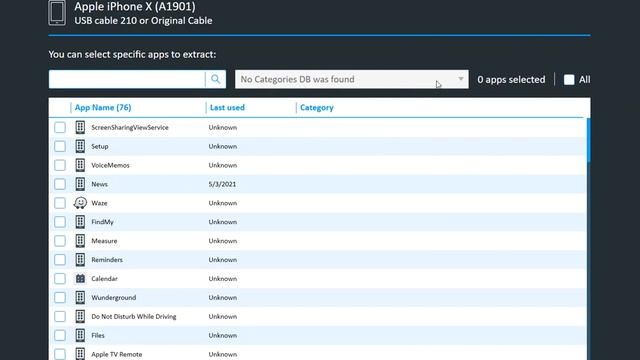Sort by Last used column header
This screenshot has width=640, height=360.
(x=227, y=107)
